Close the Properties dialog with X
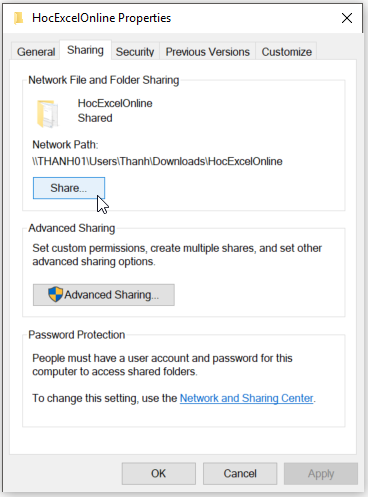368x497 pixels. coord(347,18)
